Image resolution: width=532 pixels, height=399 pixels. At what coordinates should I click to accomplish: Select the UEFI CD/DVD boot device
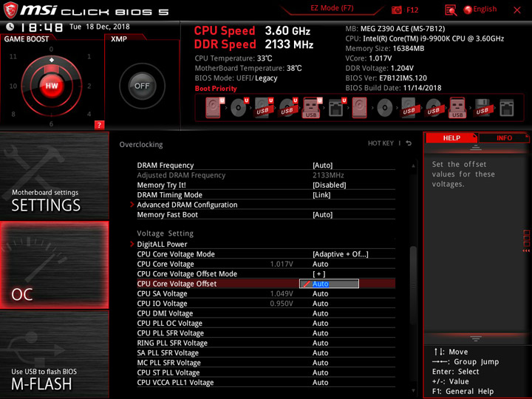pos(239,108)
